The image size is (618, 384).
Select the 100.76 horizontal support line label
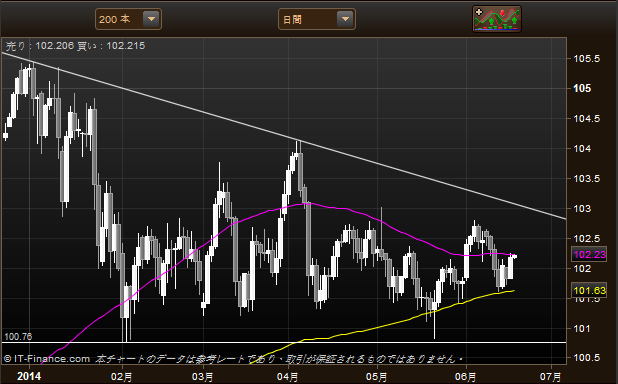click(x=18, y=337)
